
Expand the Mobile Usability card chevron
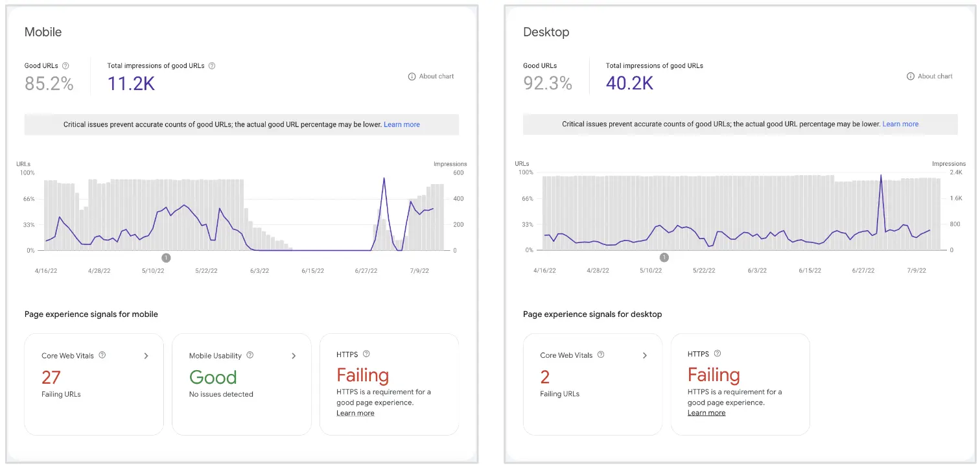pyautogui.click(x=294, y=355)
